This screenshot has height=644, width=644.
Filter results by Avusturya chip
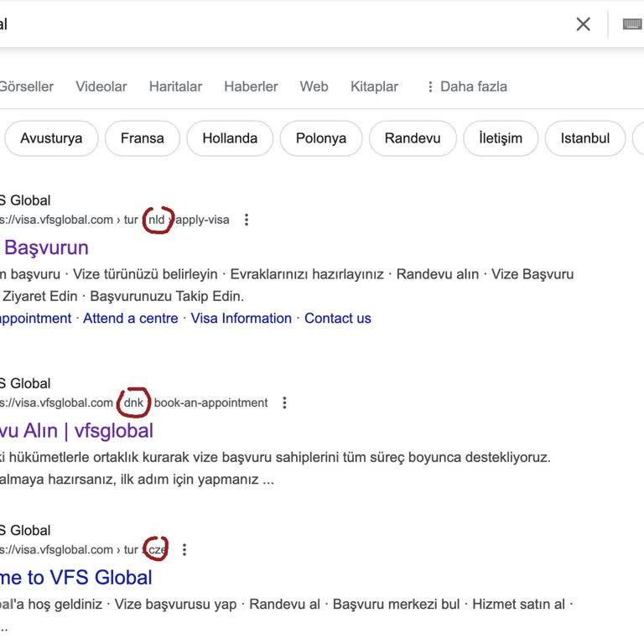click(x=51, y=138)
